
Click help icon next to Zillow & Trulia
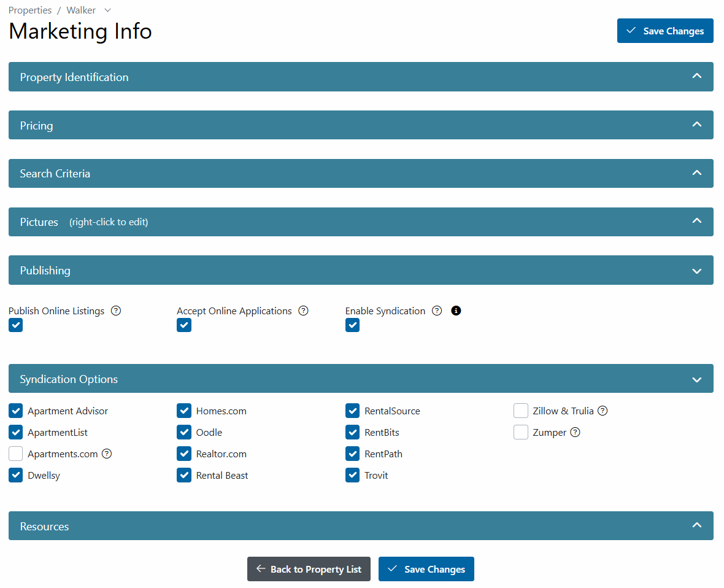603,411
